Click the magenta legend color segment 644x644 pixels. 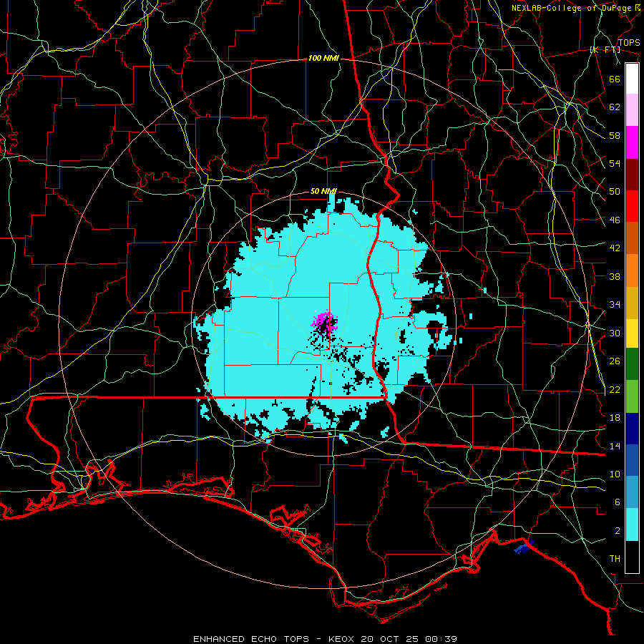(632, 142)
